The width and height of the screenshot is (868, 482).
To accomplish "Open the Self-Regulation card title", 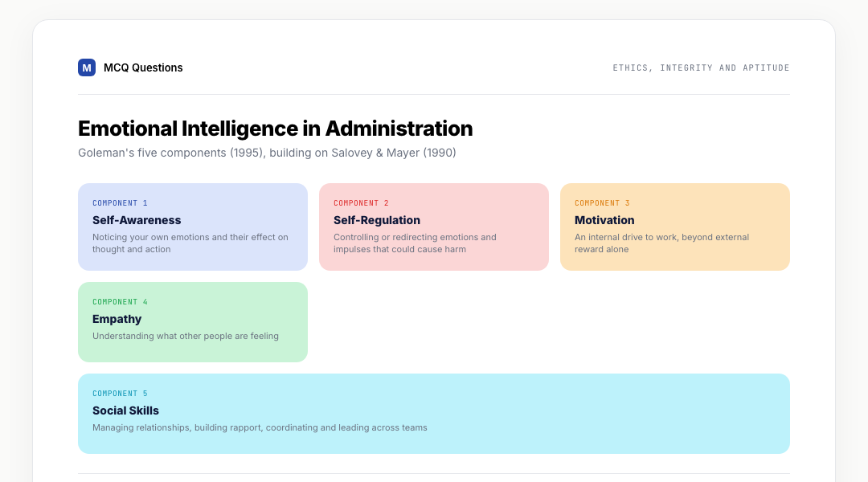I will [x=376, y=220].
